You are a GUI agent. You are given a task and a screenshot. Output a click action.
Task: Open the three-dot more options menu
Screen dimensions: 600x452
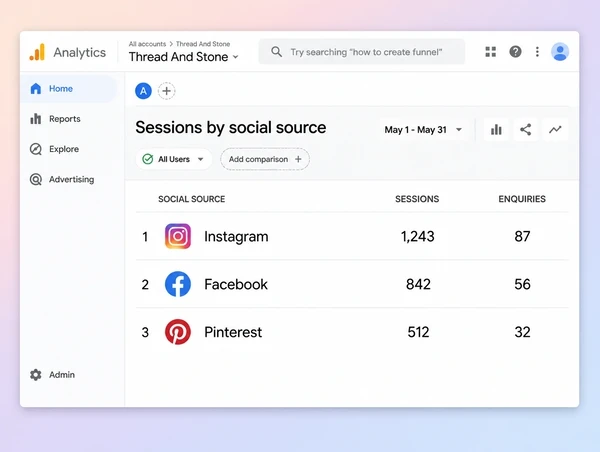coord(537,52)
